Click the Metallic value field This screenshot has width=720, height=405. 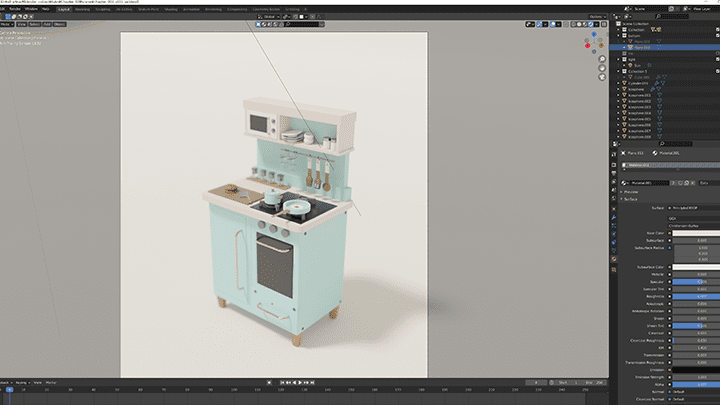tap(696, 274)
